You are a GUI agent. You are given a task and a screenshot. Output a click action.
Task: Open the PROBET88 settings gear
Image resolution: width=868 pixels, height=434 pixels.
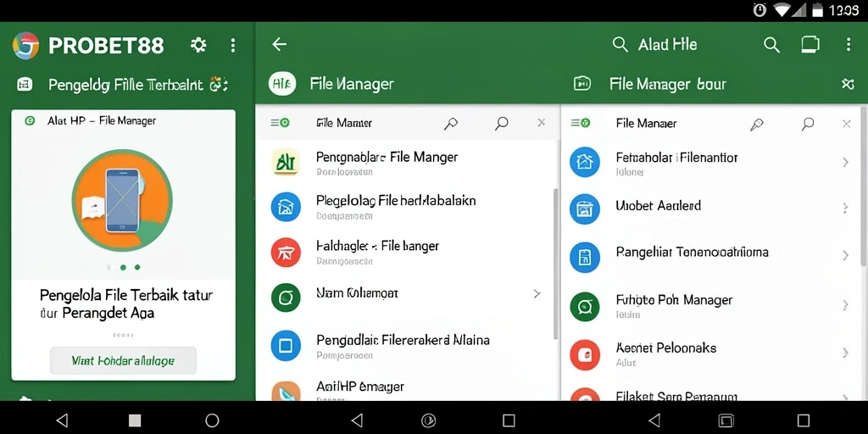tap(198, 46)
